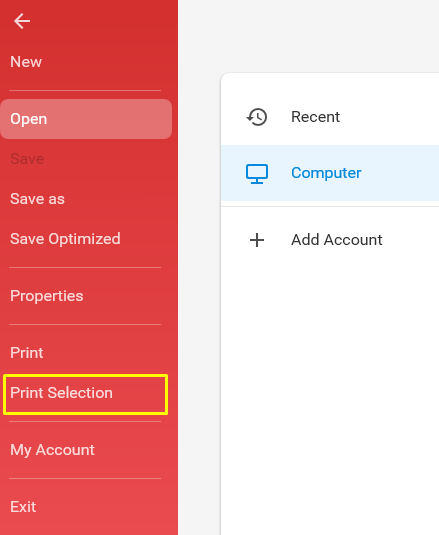Click the blank area below Add Account
This screenshot has width=439, height=535.
pos(330,392)
